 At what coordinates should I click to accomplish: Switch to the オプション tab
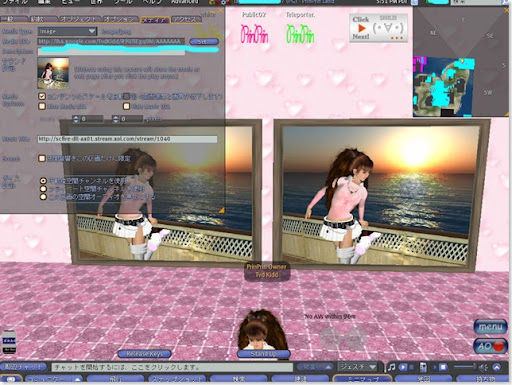(x=120, y=20)
